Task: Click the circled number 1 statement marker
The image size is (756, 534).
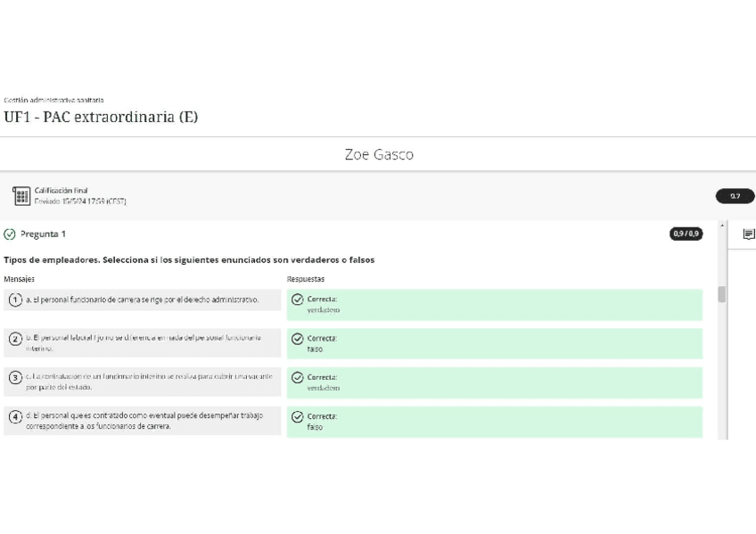Action: pyautogui.click(x=15, y=300)
